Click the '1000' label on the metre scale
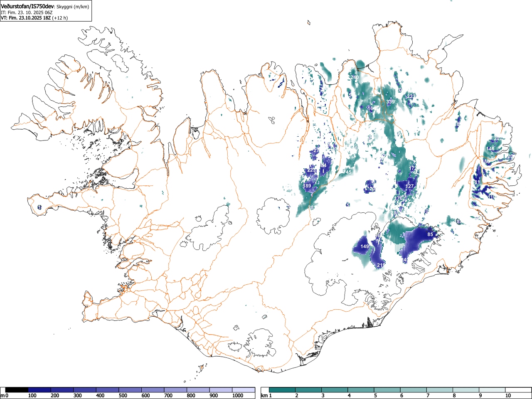 [238, 396]
